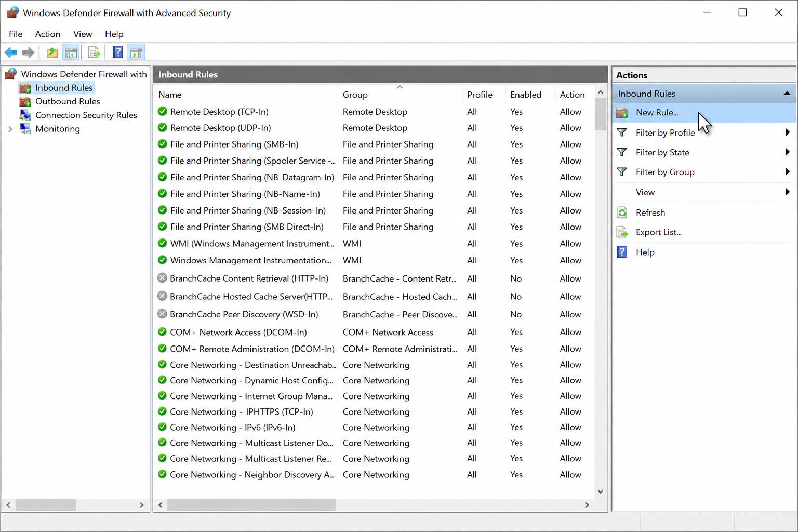Click the Filter by State funnel icon

tap(622, 152)
